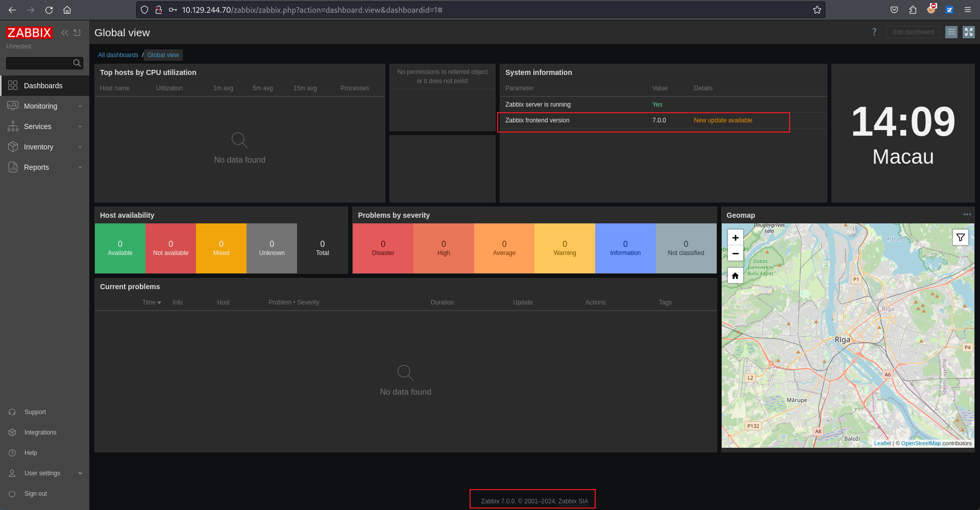The image size is (980, 510).
Task: Click the red Not available tile
Action: coord(170,248)
